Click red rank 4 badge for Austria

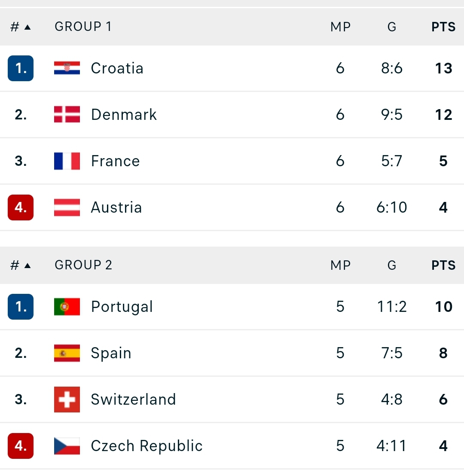(x=21, y=207)
